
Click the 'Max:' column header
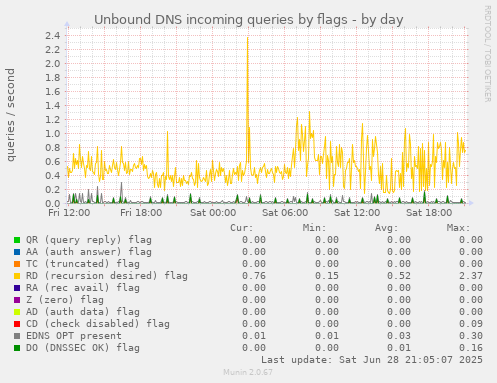pos(458,228)
